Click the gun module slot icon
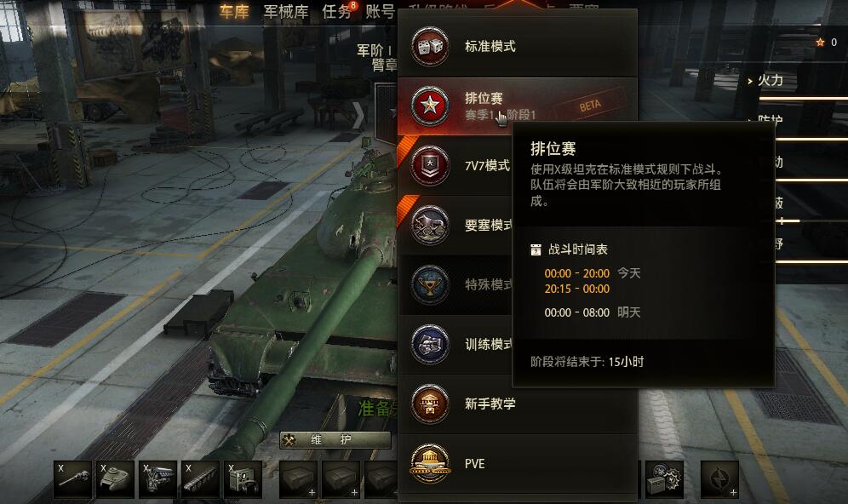This screenshot has width=848, height=504. 73,479
